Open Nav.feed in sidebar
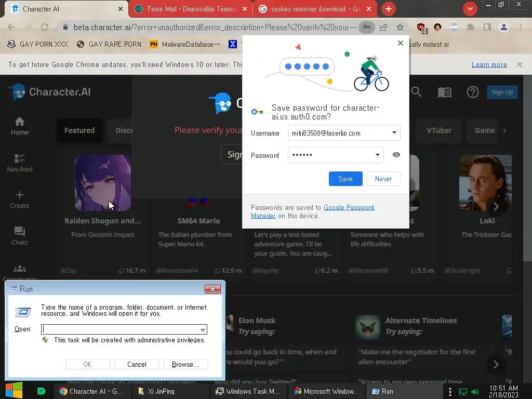 point(20,163)
